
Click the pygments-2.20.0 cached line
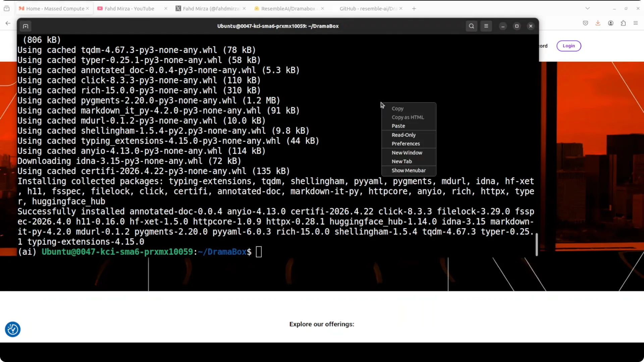(149, 101)
